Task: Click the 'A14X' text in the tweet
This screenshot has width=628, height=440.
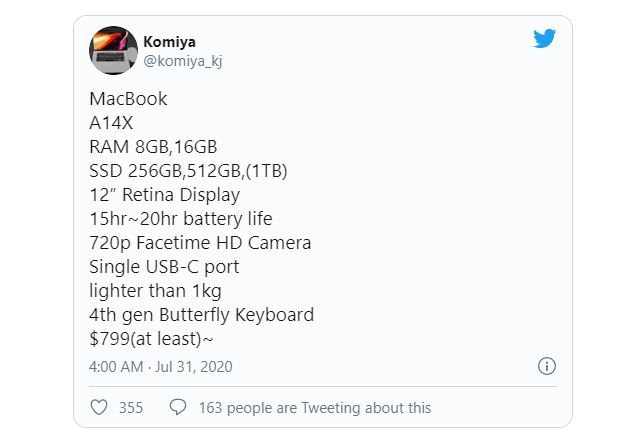Action: 111,123
